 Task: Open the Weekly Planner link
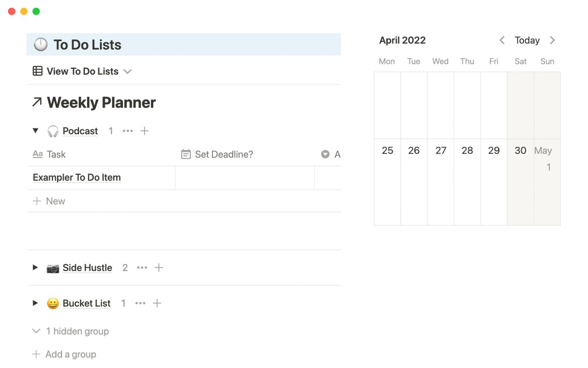pyautogui.click(x=101, y=103)
